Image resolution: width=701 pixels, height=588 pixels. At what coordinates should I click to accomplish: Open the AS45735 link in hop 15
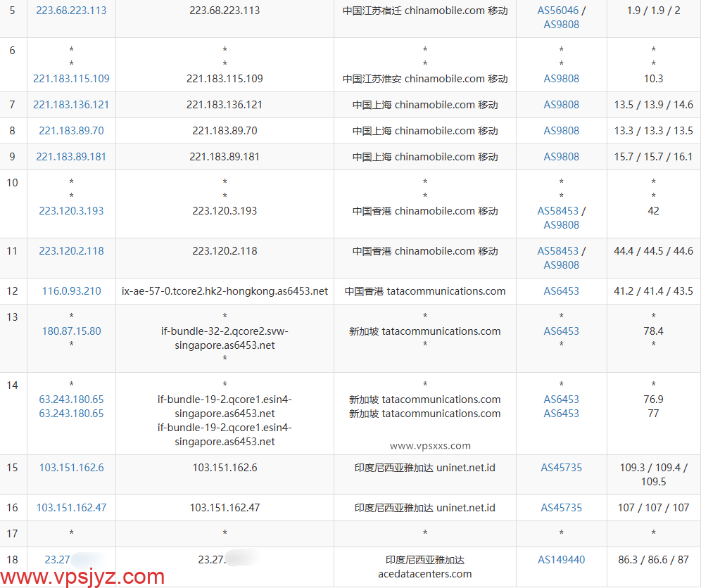click(561, 468)
